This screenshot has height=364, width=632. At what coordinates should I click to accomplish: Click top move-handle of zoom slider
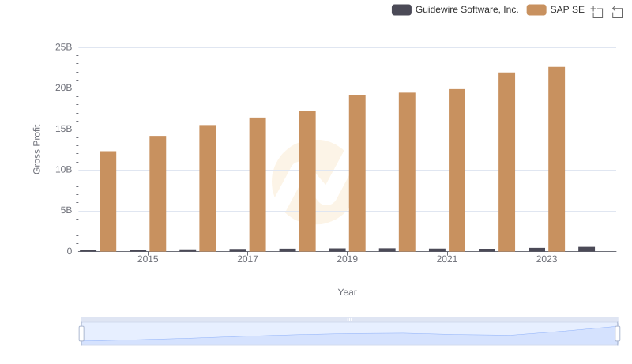tap(349, 319)
